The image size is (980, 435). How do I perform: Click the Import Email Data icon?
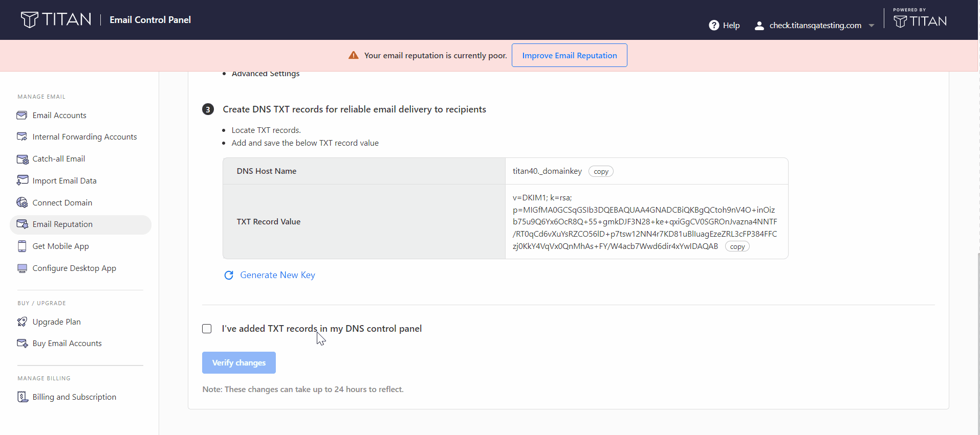click(x=22, y=180)
